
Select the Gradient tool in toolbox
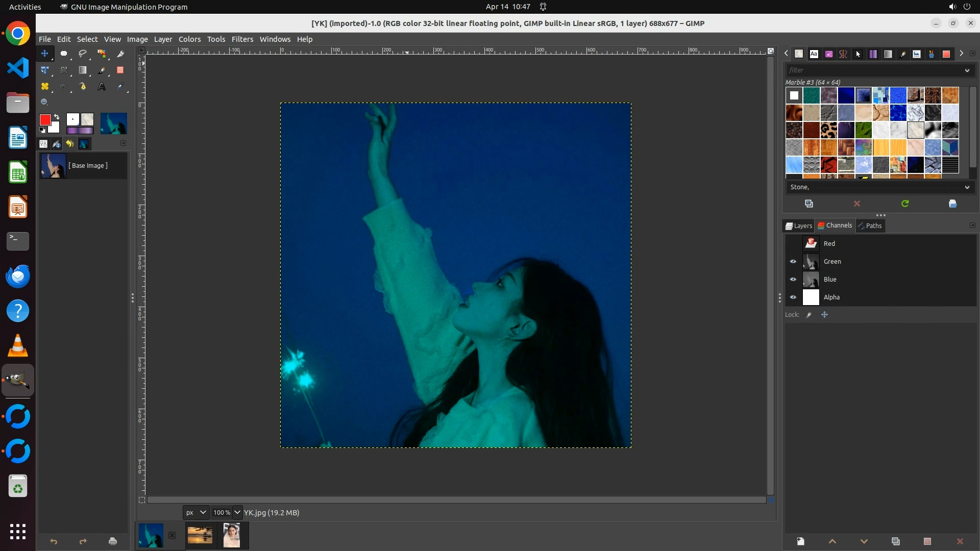coord(83,70)
